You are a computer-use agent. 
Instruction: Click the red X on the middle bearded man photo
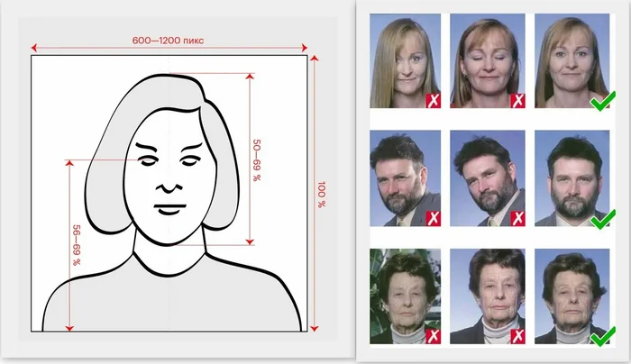pyautogui.click(x=517, y=218)
